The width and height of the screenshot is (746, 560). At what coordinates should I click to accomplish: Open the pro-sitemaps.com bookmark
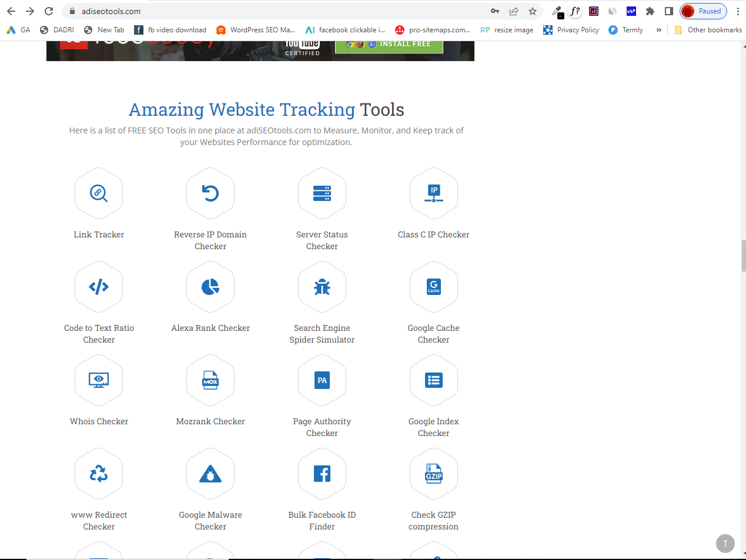coord(433,30)
